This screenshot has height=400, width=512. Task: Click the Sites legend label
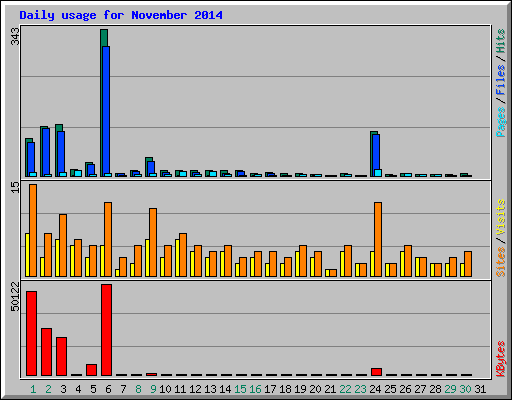[x=501, y=262]
